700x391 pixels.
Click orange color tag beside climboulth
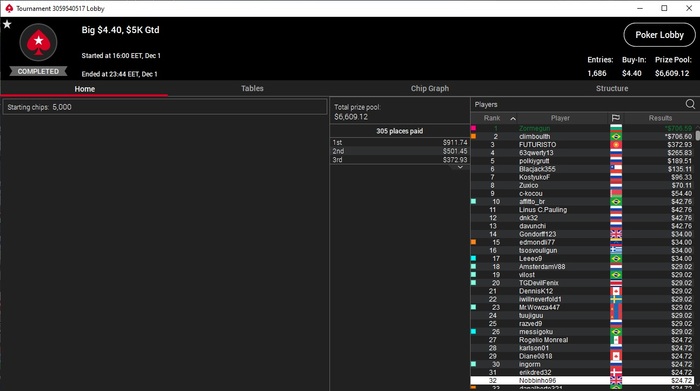473,136
